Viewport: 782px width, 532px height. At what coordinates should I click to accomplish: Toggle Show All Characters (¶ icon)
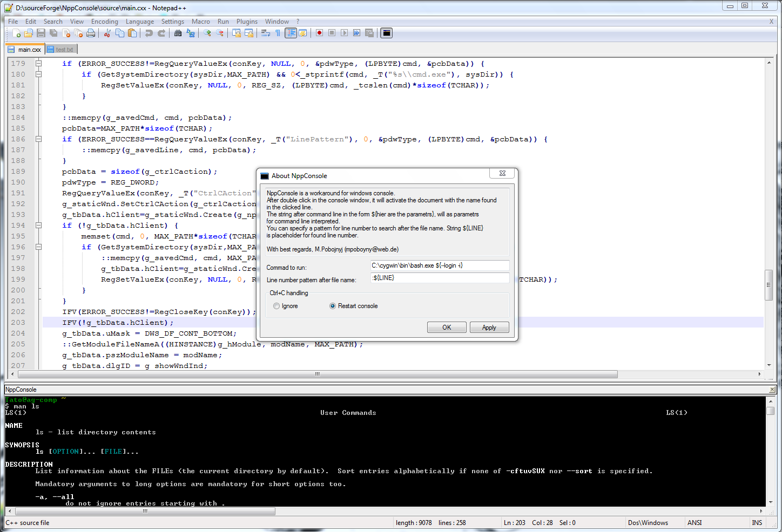click(279, 33)
